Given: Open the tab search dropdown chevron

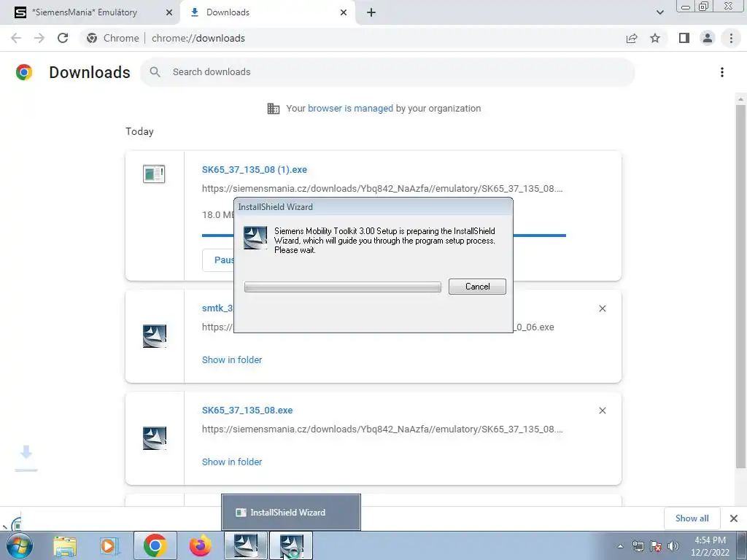Looking at the screenshot, I should point(659,12).
